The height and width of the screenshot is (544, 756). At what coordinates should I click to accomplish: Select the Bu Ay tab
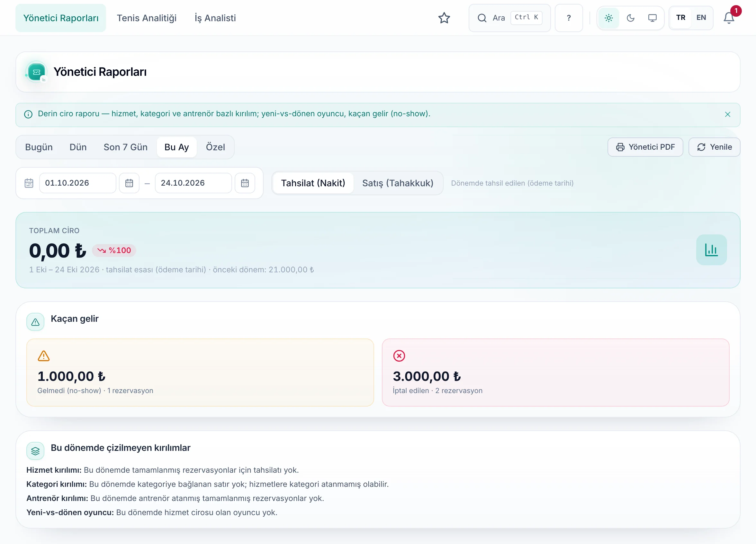click(177, 147)
